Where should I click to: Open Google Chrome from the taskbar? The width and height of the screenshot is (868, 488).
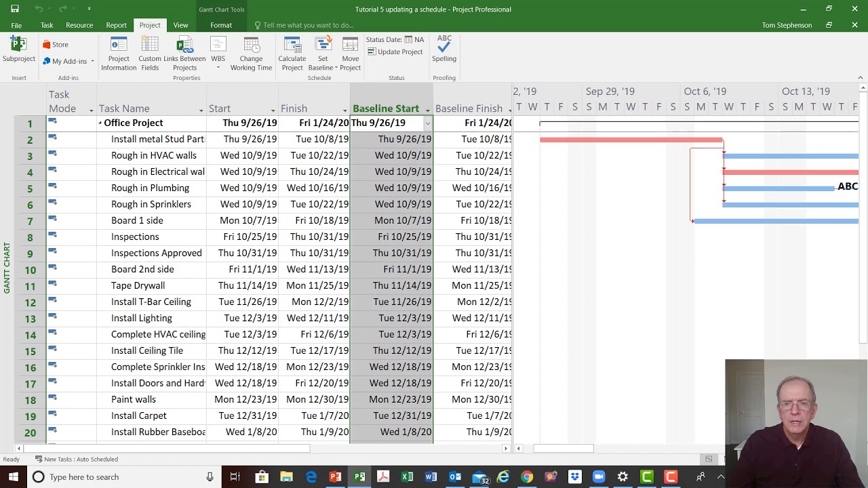tap(526, 476)
